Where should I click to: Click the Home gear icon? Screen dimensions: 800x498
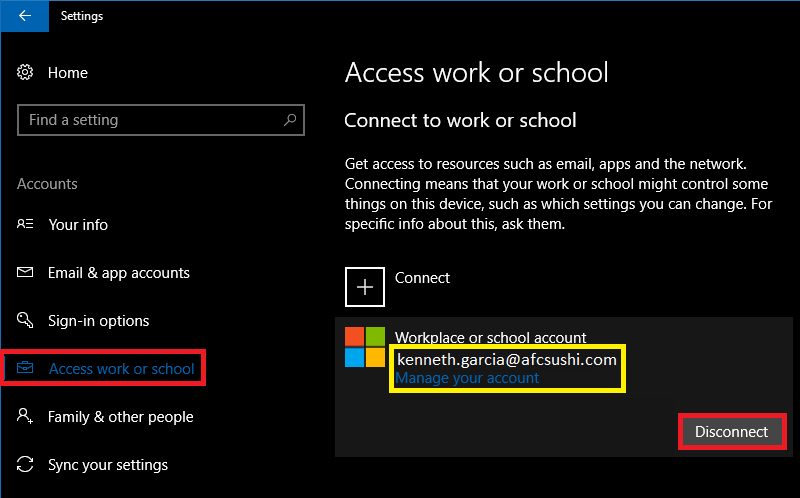(x=25, y=72)
